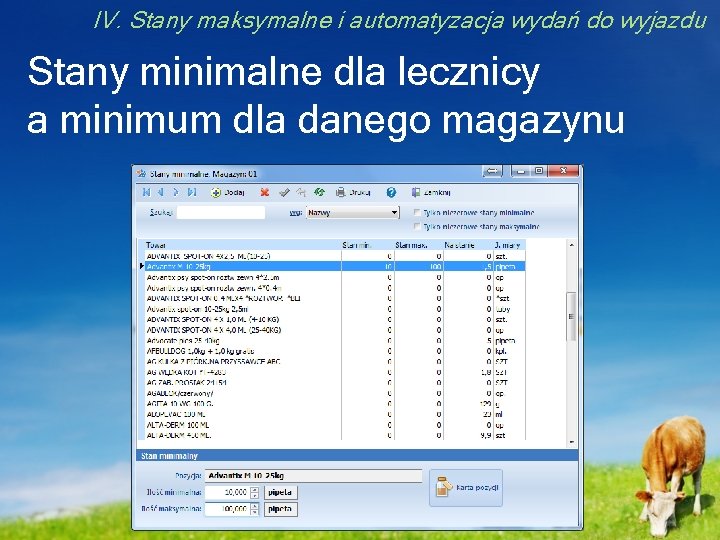Click the Ilość minimalna value field
Image resolution: width=720 pixels, height=540 pixels.
click(x=227, y=492)
